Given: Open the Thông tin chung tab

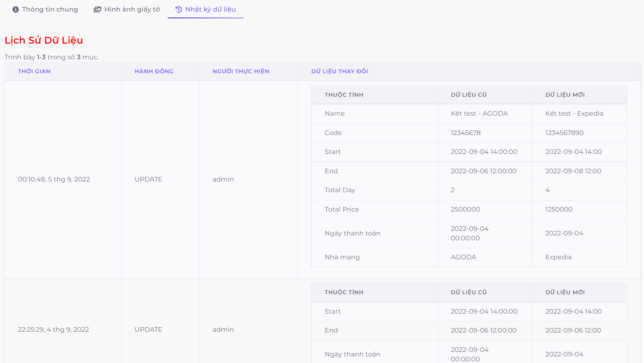Looking at the screenshot, I should pos(49,9).
